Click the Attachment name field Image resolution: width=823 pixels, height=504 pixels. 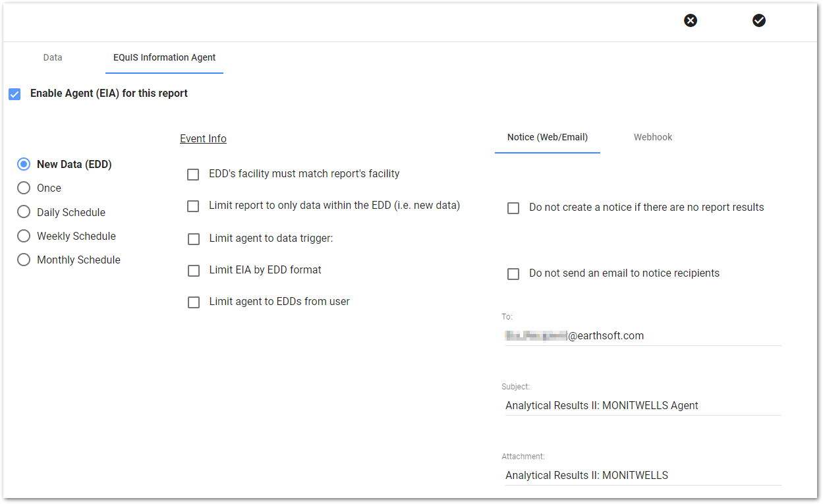point(642,476)
